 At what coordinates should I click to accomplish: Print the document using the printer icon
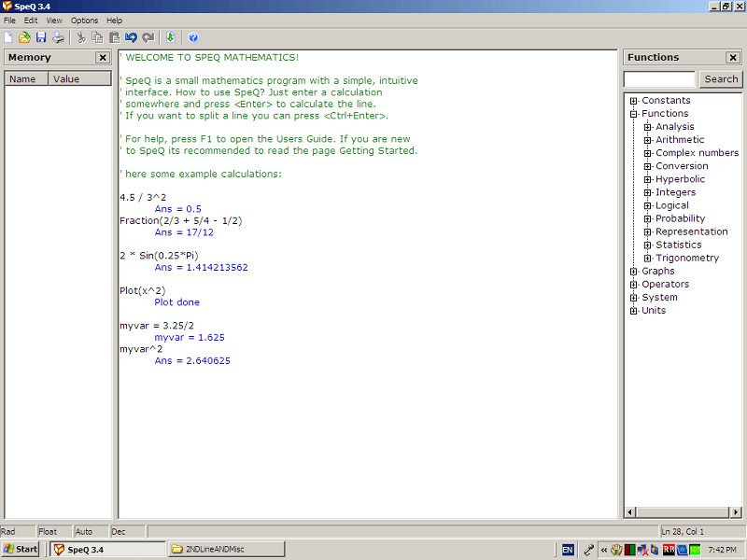tap(58, 37)
